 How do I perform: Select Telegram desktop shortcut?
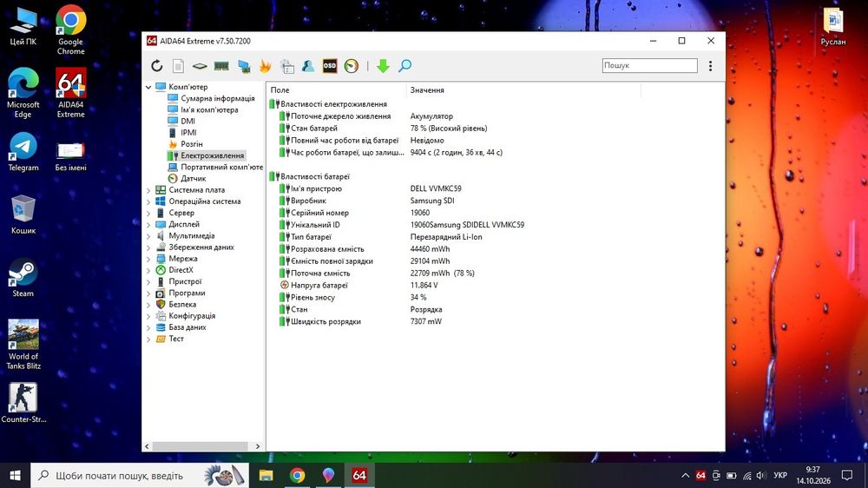[x=23, y=151]
